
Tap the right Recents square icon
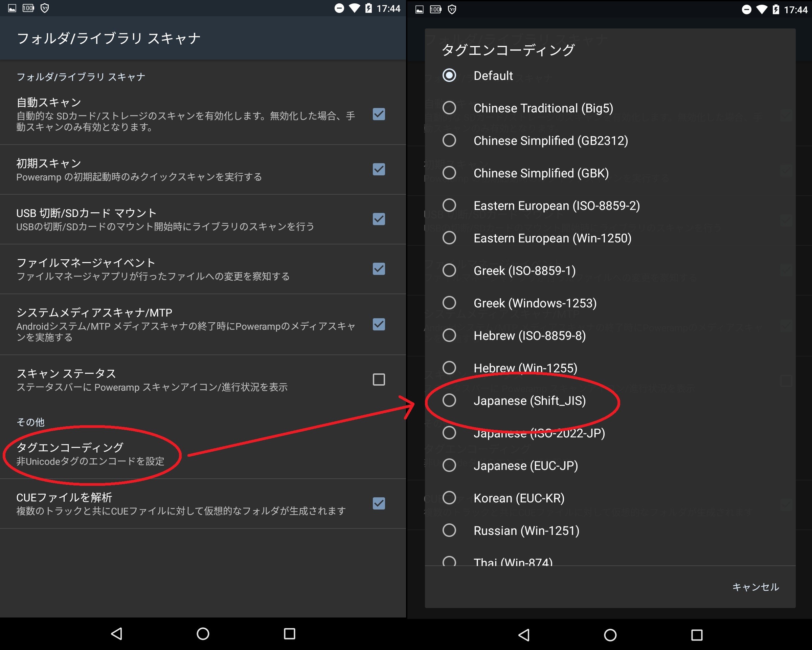696,635
